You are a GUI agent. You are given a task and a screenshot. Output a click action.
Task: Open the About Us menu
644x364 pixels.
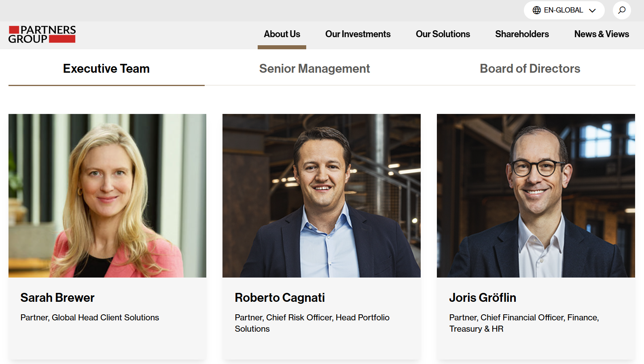point(282,34)
